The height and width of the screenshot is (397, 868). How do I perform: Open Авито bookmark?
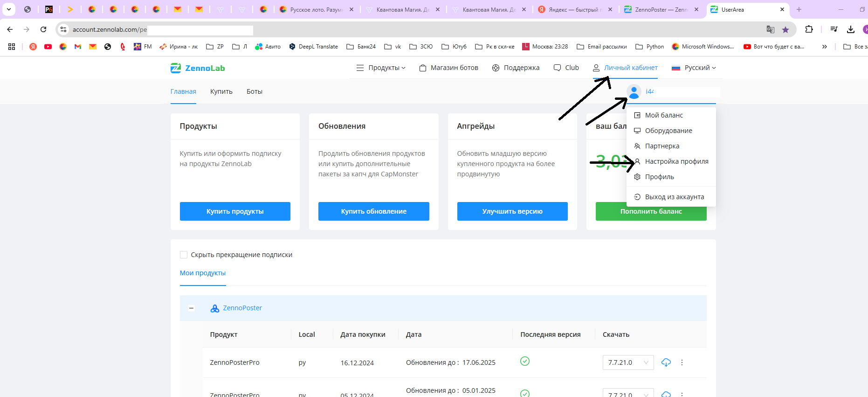[x=268, y=47]
